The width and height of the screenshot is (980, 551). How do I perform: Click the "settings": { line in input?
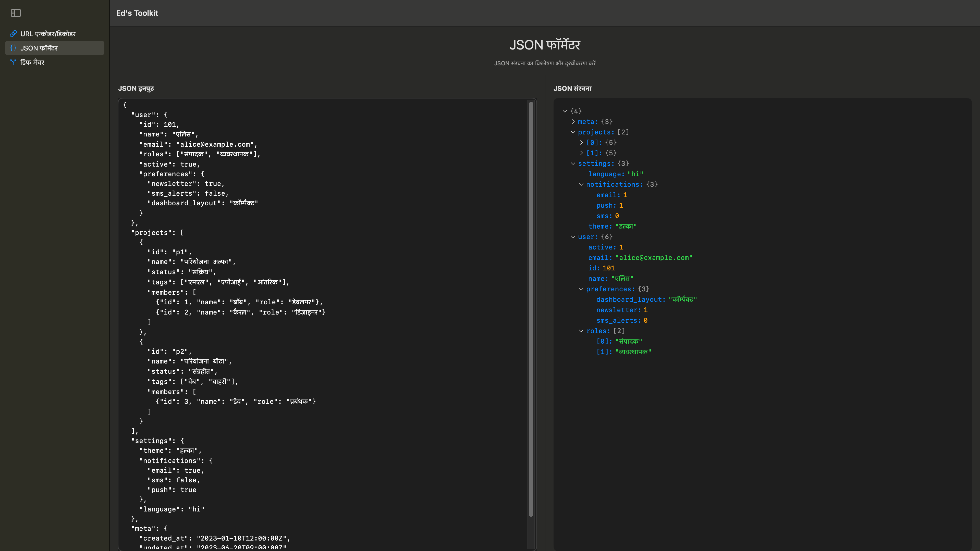(157, 441)
